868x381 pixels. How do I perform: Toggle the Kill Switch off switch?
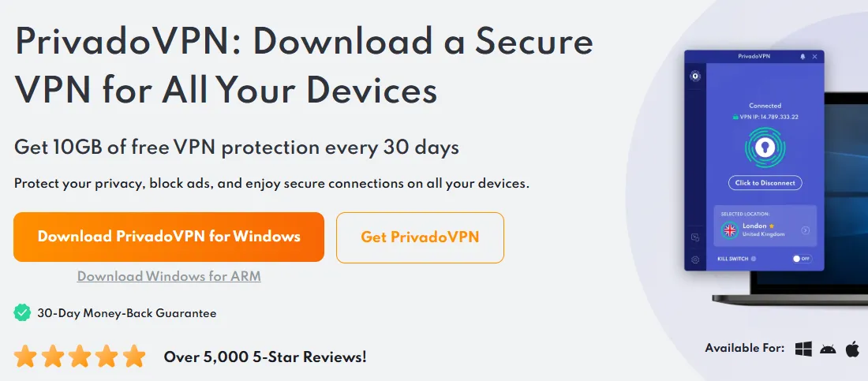point(801,258)
